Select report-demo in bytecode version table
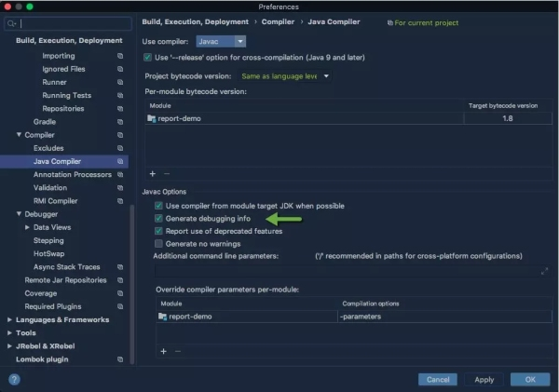This screenshot has width=559, height=392. coord(305,118)
